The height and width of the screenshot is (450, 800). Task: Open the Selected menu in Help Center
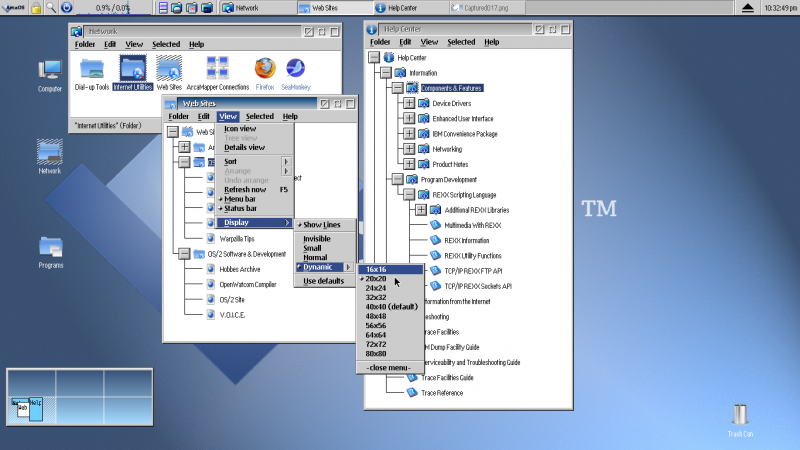point(461,42)
